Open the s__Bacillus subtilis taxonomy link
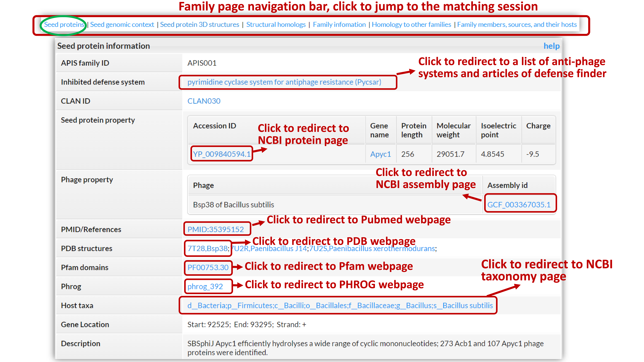Screen dimensions: 644x362 [x=463, y=306]
